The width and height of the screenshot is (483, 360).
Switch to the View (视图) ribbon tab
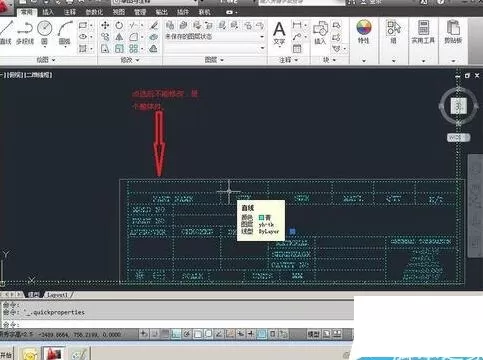click(118, 12)
